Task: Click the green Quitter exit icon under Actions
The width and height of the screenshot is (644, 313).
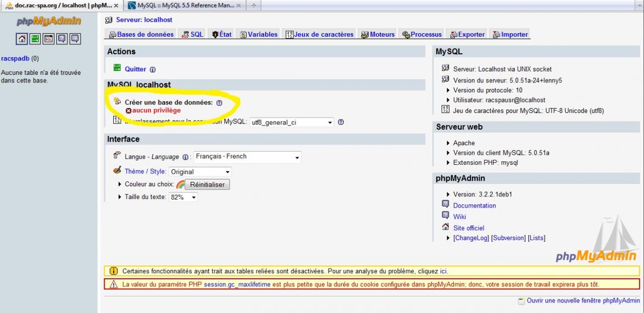Action: pyautogui.click(x=117, y=68)
